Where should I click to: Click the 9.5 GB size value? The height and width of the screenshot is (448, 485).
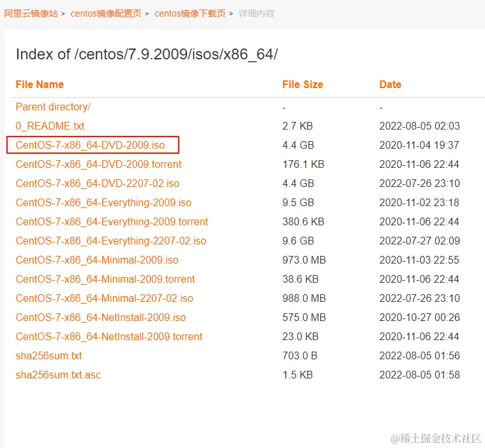click(x=298, y=203)
